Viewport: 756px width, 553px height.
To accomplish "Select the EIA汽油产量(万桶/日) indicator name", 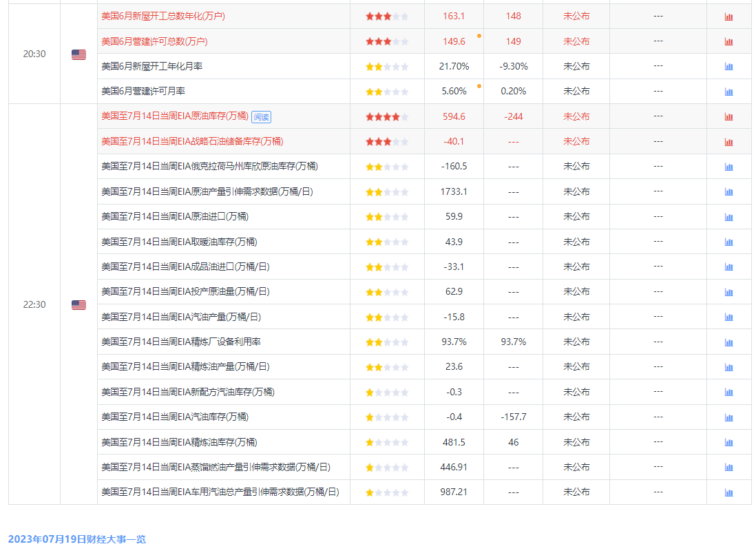I will tap(181, 317).
